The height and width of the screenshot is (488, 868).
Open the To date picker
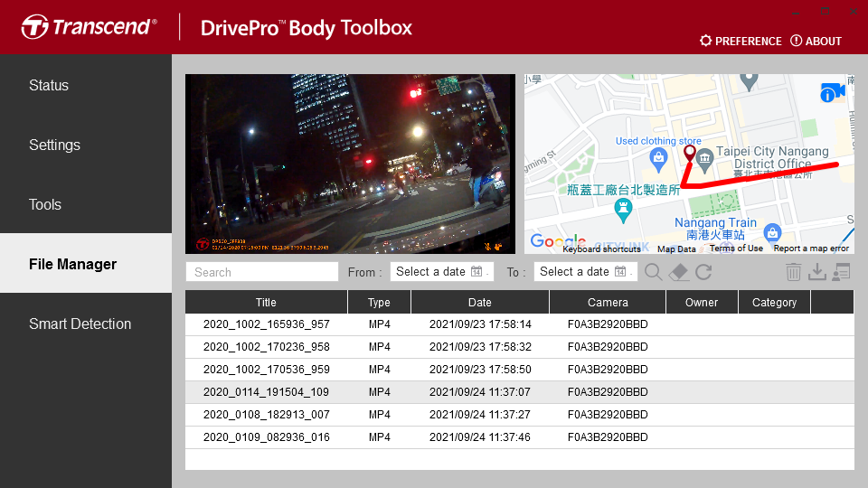pos(585,272)
